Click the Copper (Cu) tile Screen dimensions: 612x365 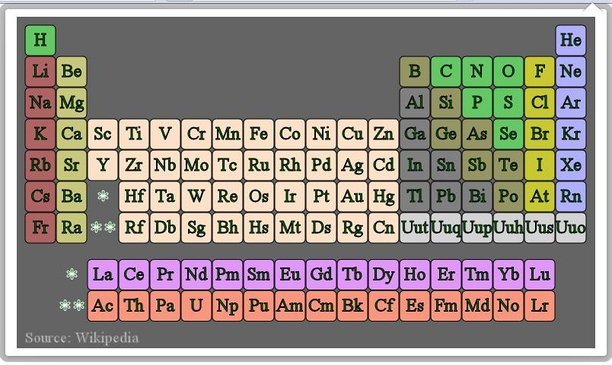352,134
